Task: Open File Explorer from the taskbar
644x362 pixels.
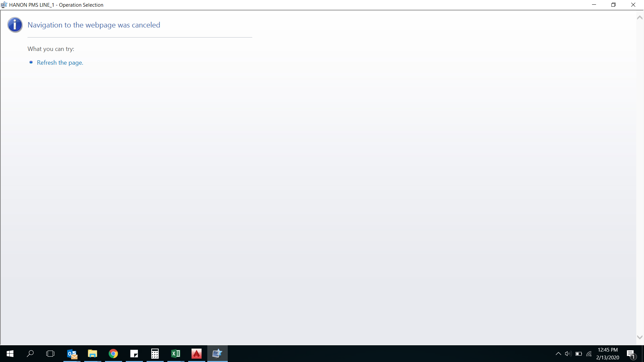Action: click(x=93, y=354)
